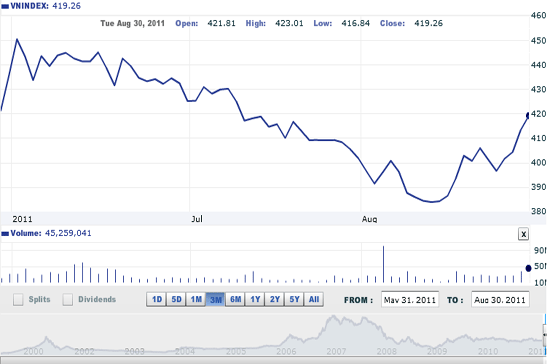This screenshot has height=364, width=550.
Task: Click the 2000 label in overview chart
Action: 33,351
